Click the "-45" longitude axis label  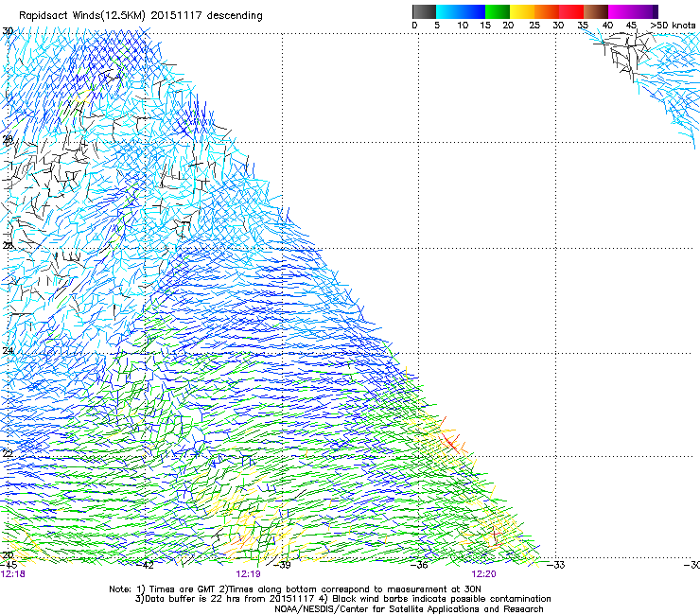(9, 565)
